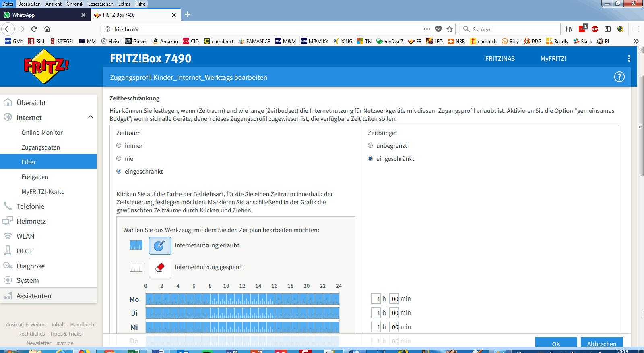
Task: Collapse the Internet menu section
Action: (x=90, y=117)
